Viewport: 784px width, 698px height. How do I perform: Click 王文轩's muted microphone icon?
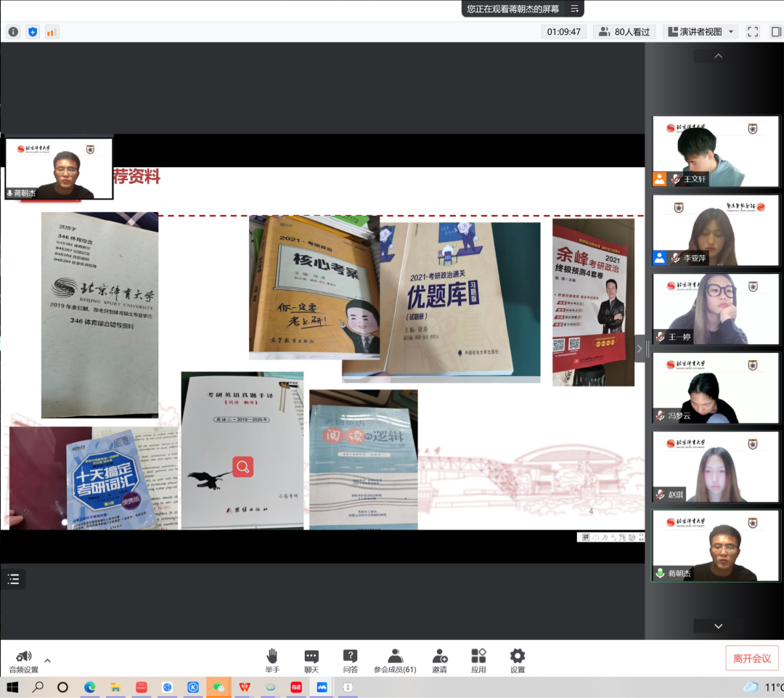pos(676,179)
